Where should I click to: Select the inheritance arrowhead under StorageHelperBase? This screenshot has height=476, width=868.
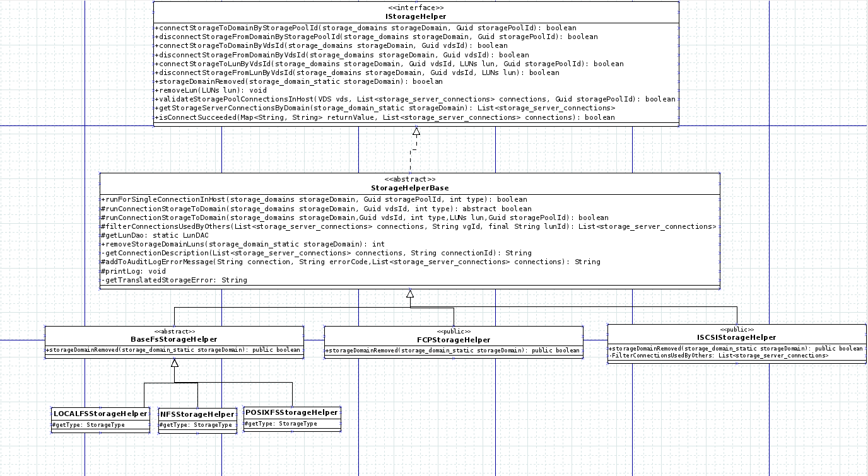(x=410, y=294)
